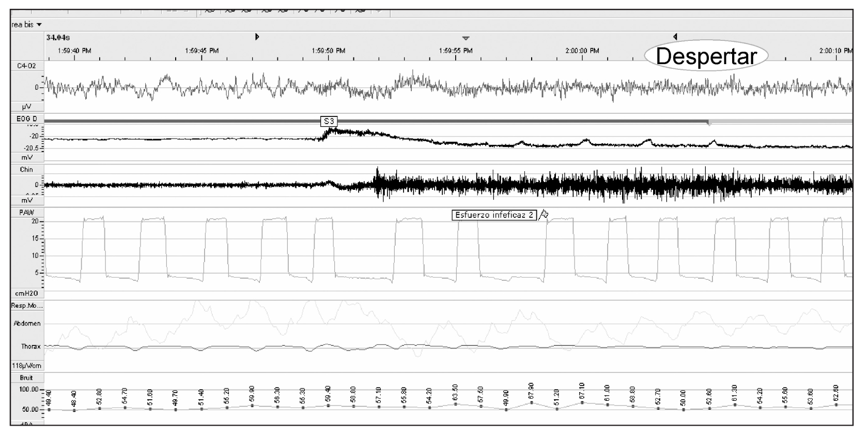Screen dimensions: 868x436
Task: Click the Resp.Mo... channel header
Action: click(27, 306)
